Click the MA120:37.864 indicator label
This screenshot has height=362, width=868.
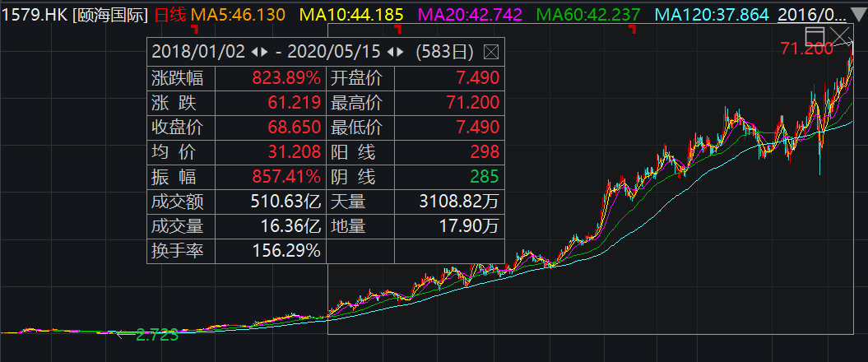[712, 15]
